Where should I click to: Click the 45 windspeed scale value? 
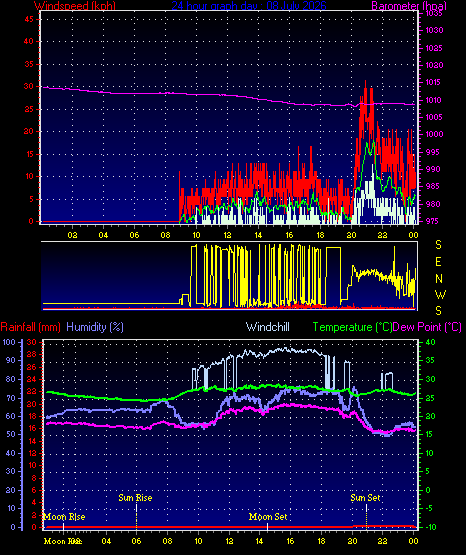click(x=29, y=19)
